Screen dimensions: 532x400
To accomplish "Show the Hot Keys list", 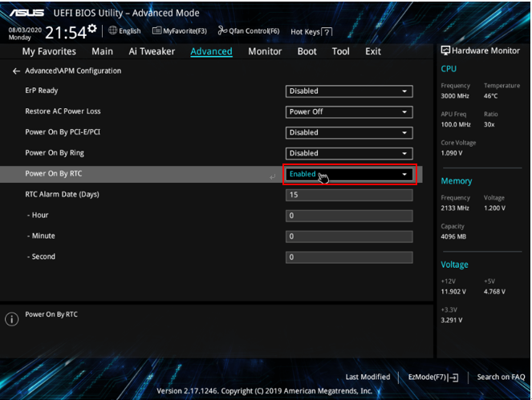I will (311, 32).
